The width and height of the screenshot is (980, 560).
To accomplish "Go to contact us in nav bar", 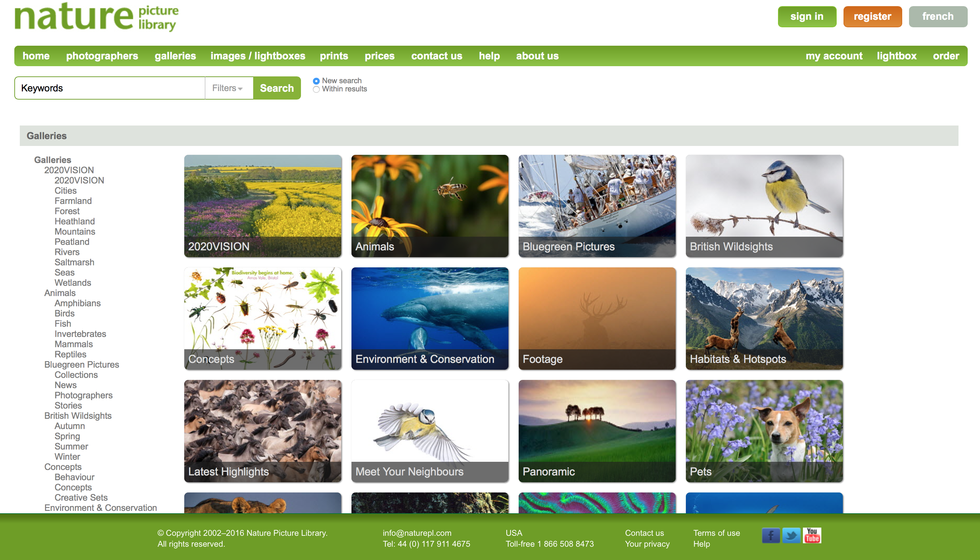I will pos(437,56).
